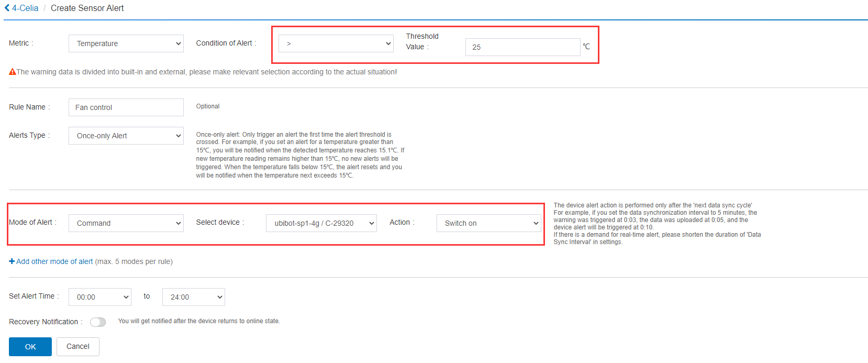The width and height of the screenshot is (868, 363).
Task: Click the 4-Celia breadcrumb link
Action: pyautogui.click(x=25, y=8)
